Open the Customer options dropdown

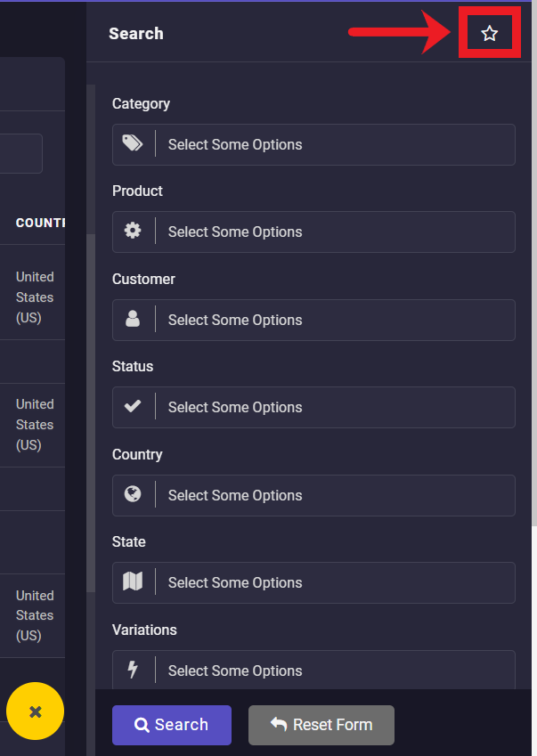click(334, 320)
